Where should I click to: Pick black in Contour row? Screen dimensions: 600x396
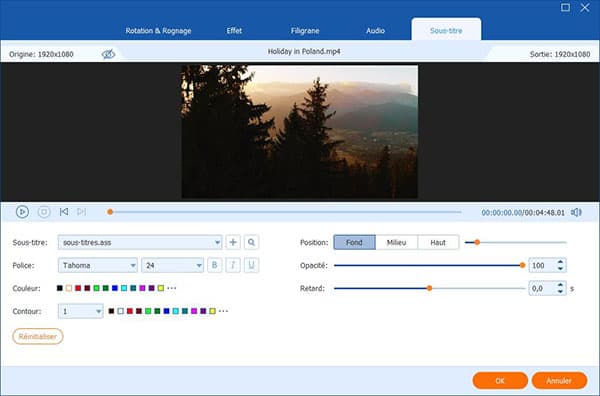111,311
